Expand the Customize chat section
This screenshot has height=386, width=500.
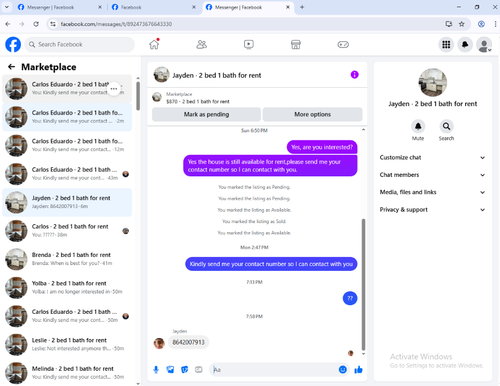pos(432,157)
